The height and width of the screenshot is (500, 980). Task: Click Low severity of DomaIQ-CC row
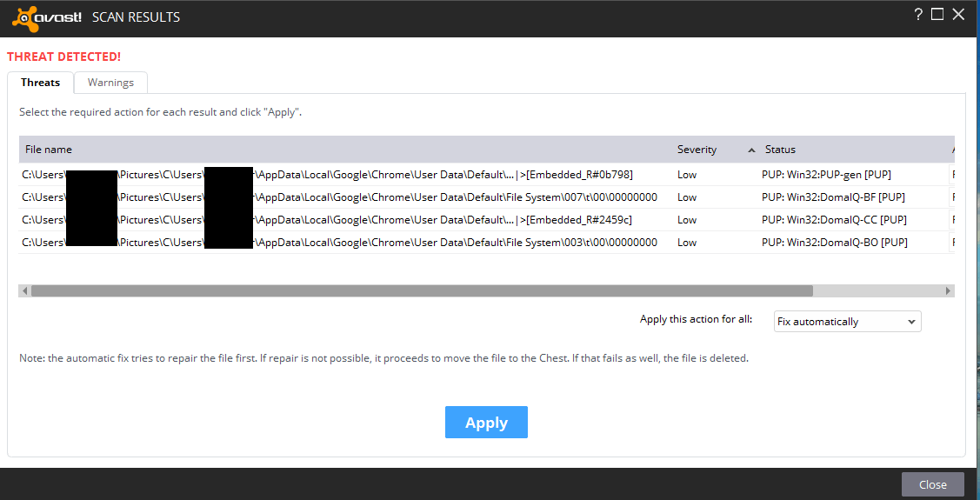687,219
